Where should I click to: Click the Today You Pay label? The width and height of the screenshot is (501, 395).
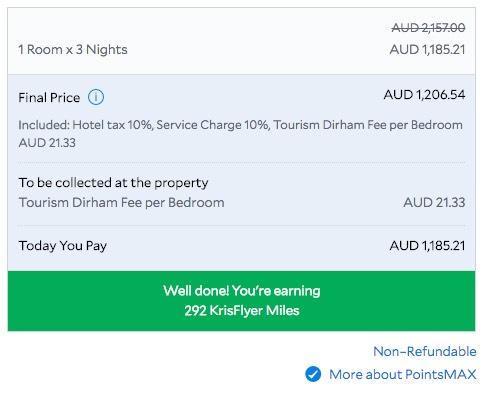63,246
